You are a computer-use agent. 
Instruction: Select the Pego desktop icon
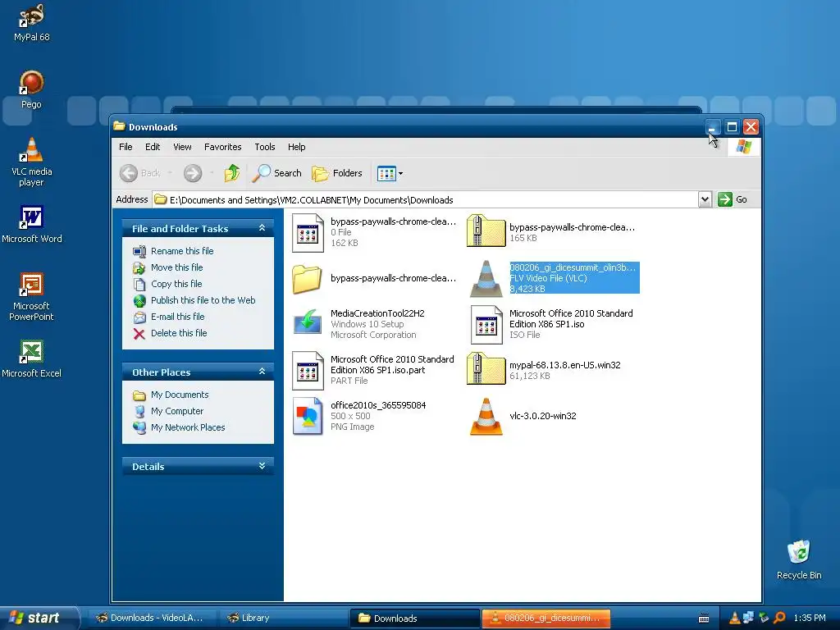[31, 89]
